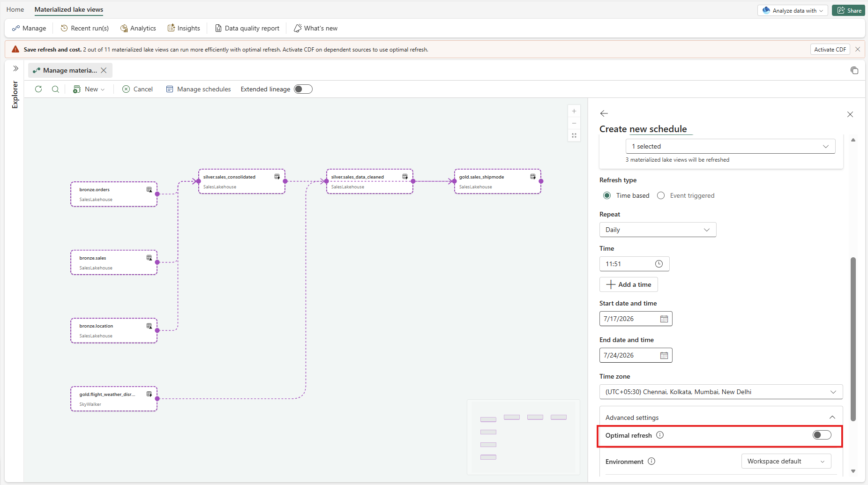Image resolution: width=868 pixels, height=485 pixels.
Task: Collapse the Advanced settings section
Action: click(x=832, y=418)
